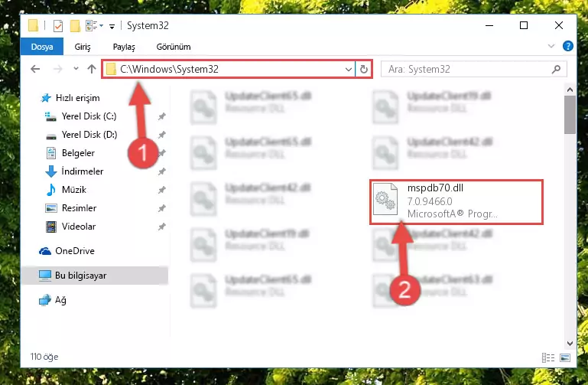Refresh the System32 folder view
588x385 pixels.
tap(364, 69)
